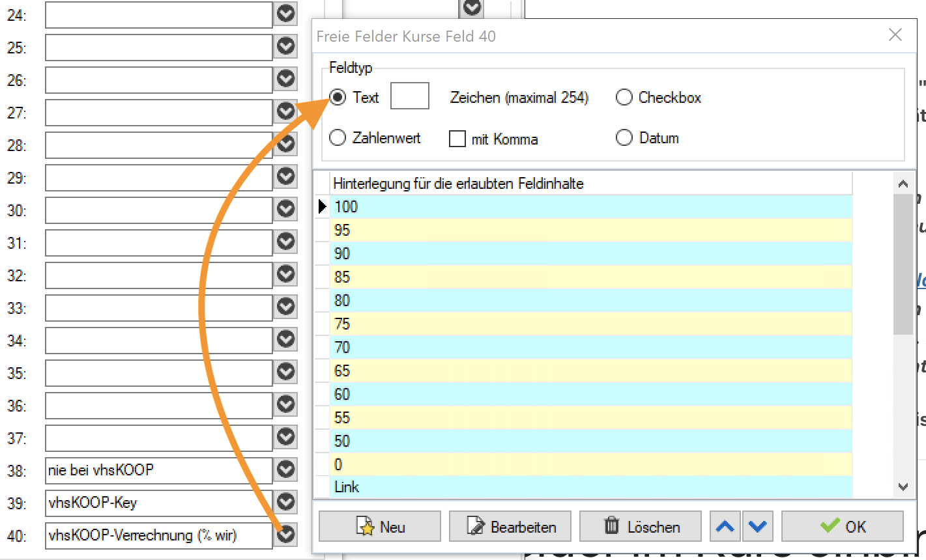Open the dropdown arrow for field 35
Image resolution: width=926 pixels, height=560 pixels.
tap(285, 371)
